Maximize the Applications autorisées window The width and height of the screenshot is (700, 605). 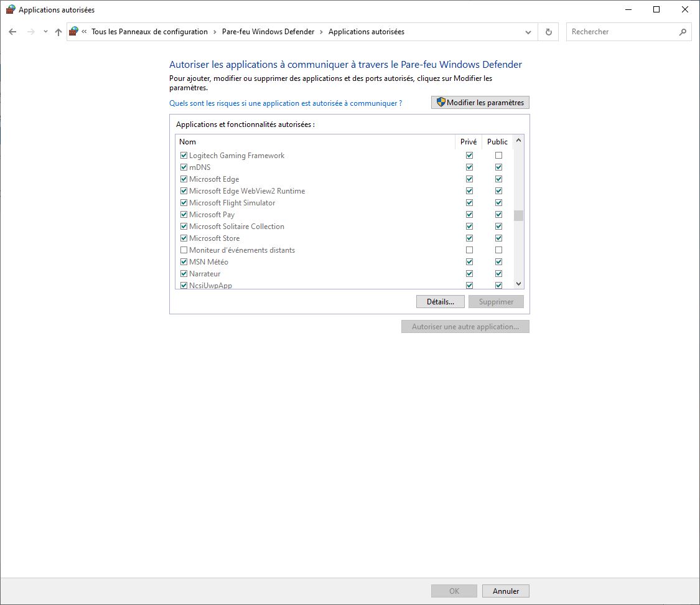[x=656, y=9]
